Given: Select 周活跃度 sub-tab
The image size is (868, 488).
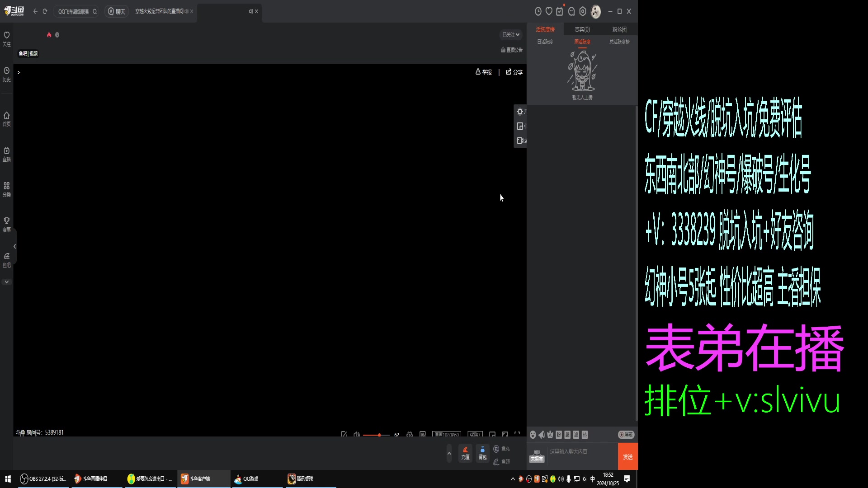Looking at the screenshot, I should [x=582, y=42].
